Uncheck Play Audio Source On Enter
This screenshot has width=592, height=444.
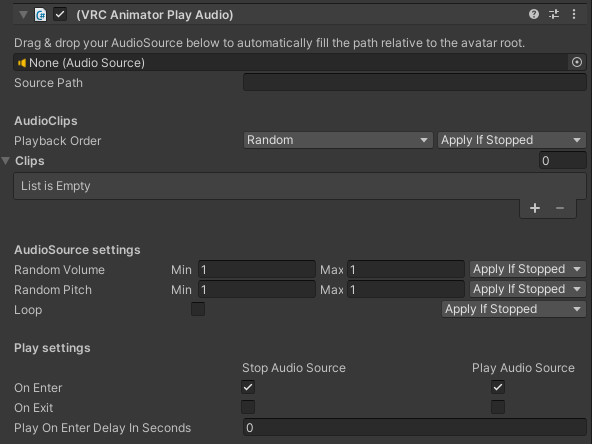coord(498,387)
